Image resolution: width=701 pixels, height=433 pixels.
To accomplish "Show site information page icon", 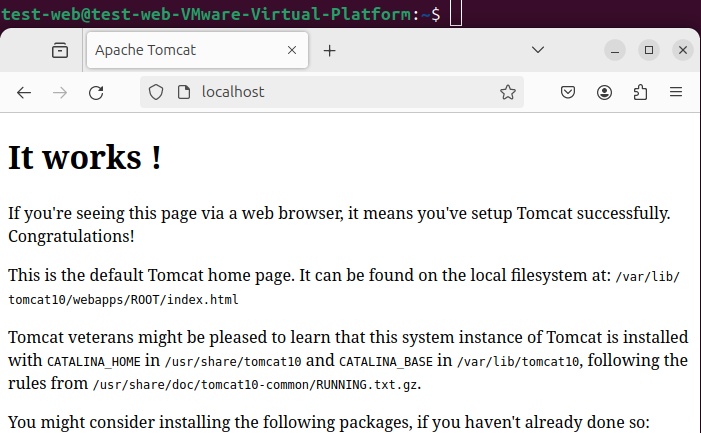I will pos(184,92).
